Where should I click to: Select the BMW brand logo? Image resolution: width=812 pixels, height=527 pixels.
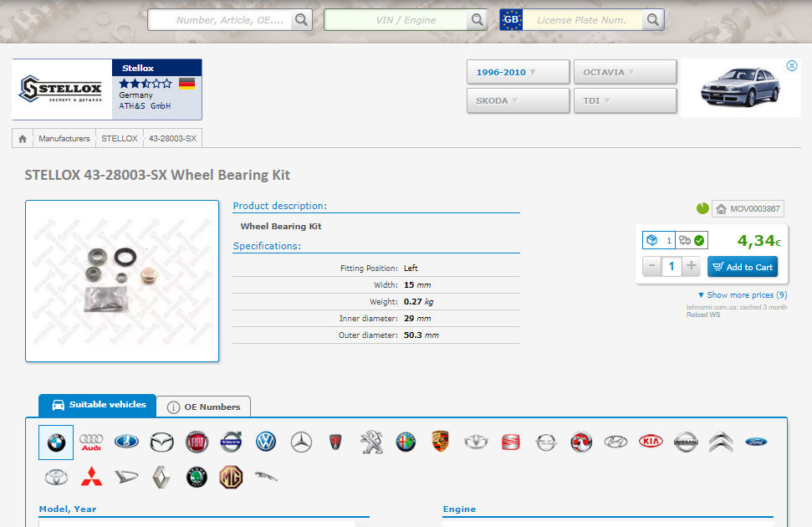tap(56, 443)
